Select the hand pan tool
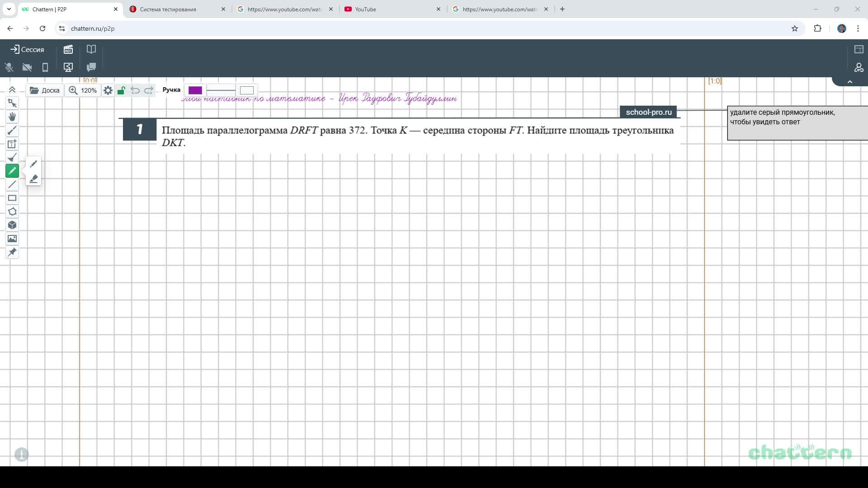The image size is (868, 488). point(12,117)
